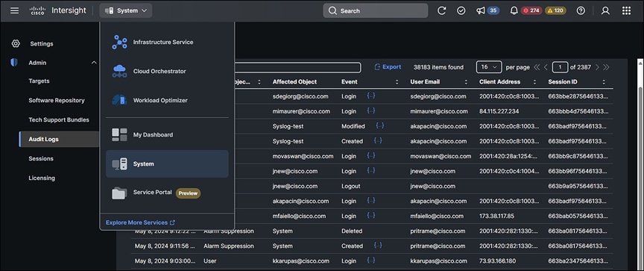Open Software Repository in the sidebar
644x271 pixels.
pos(57,100)
